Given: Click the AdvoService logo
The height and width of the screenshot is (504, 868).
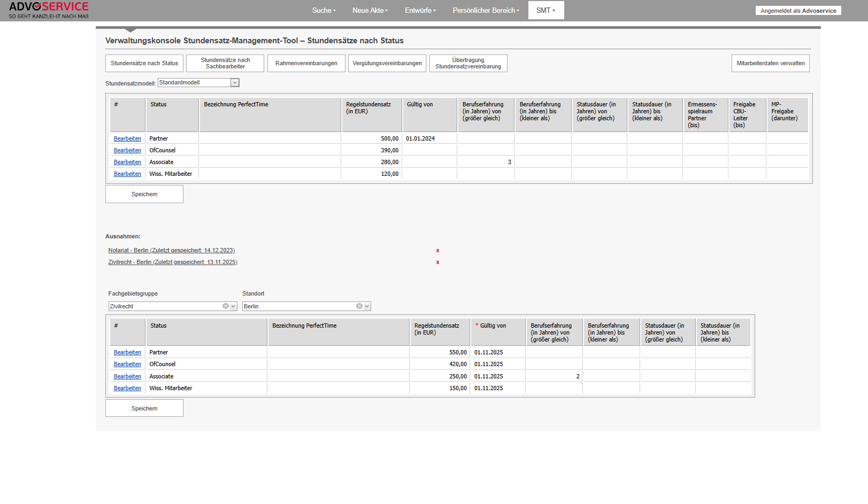Looking at the screenshot, I should pyautogui.click(x=49, y=10).
